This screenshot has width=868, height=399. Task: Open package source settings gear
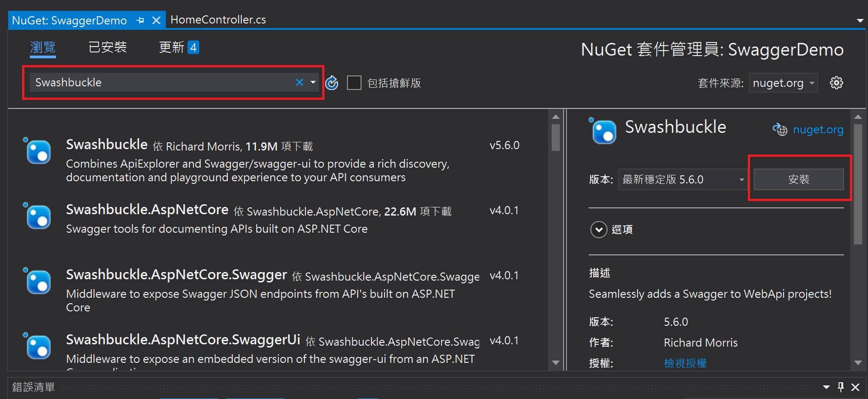point(836,83)
